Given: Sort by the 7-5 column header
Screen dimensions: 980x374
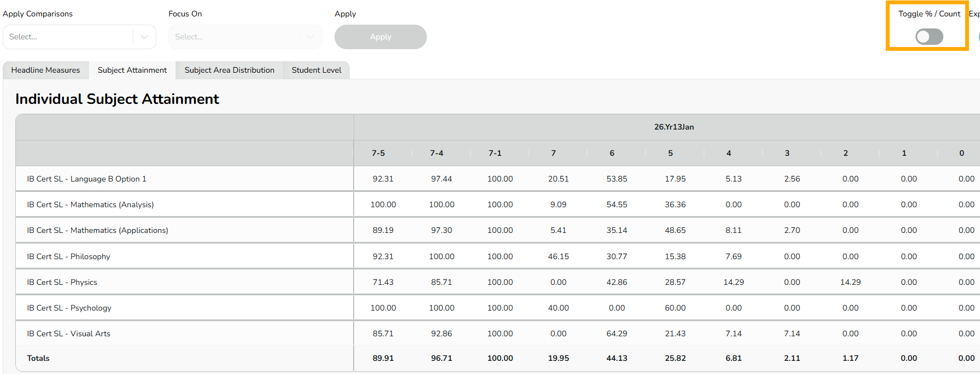Looking at the screenshot, I should click(x=378, y=153).
